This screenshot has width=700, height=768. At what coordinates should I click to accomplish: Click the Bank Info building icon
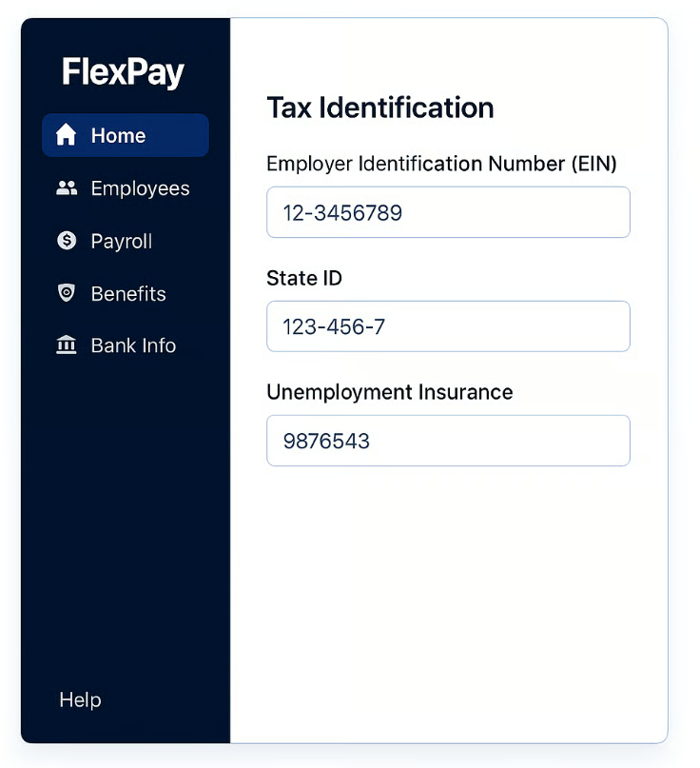(x=66, y=345)
